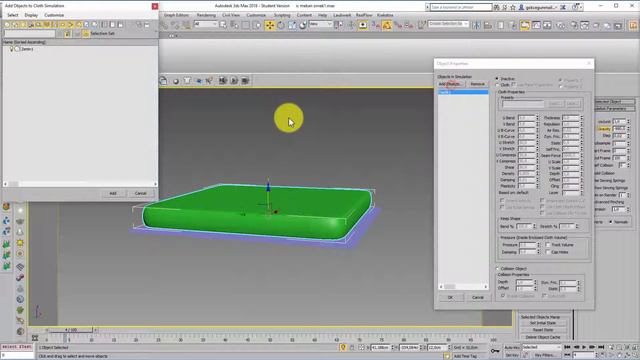Click the Window/Crossing toggle icon
Screen dimensions: 640x360
pyautogui.click(x=256, y=25)
